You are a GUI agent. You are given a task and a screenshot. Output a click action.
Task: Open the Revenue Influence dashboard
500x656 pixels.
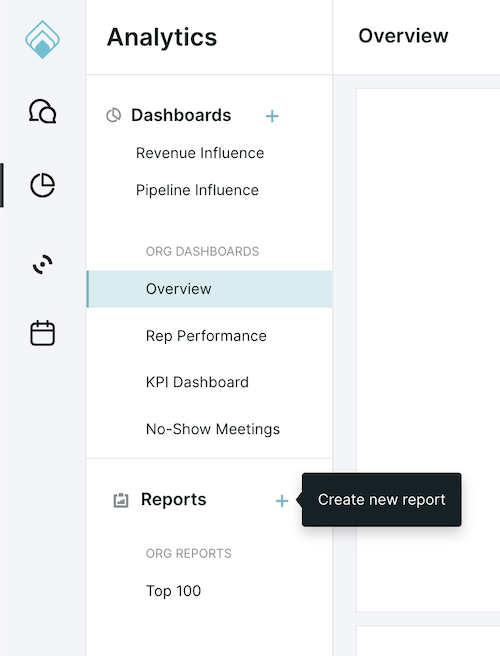pos(200,153)
